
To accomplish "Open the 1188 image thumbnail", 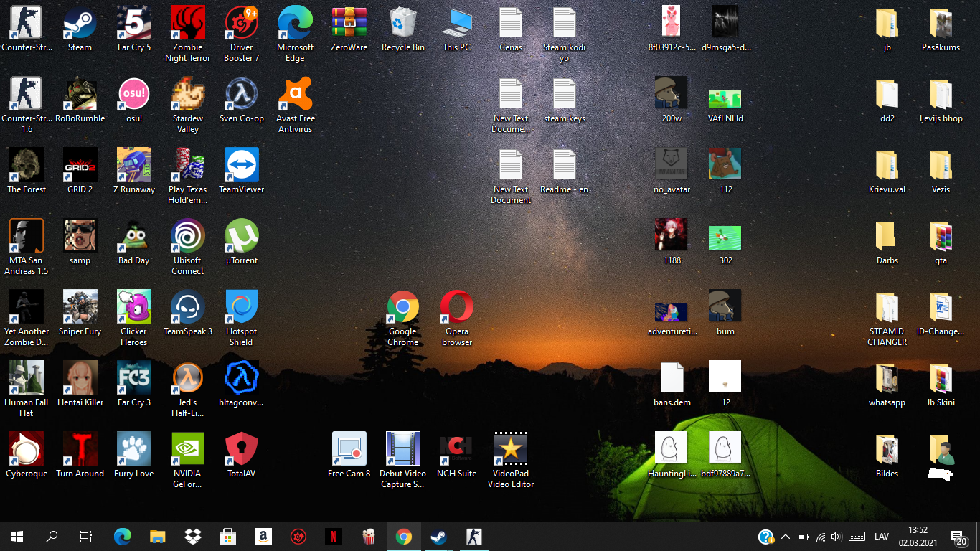I will pos(672,242).
